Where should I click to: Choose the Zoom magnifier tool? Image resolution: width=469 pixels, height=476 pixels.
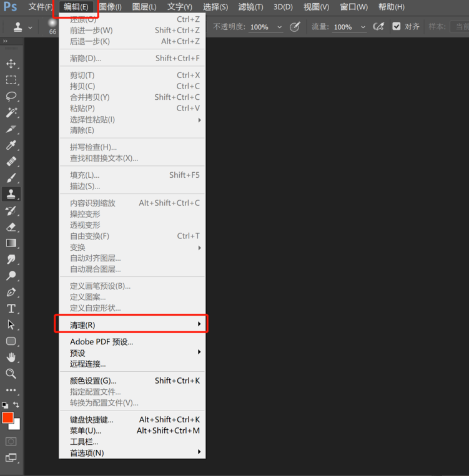pyautogui.click(x=11, y=374)
